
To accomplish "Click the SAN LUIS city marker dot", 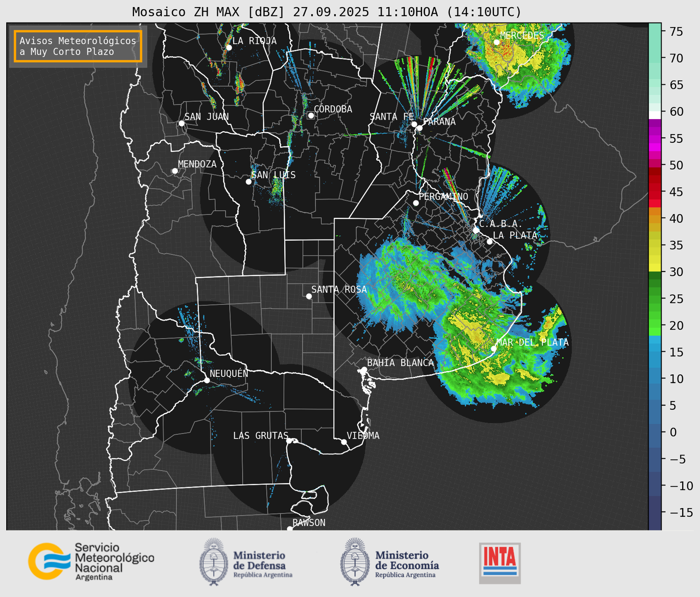I will pyautogui.click(x=249, y=181).
